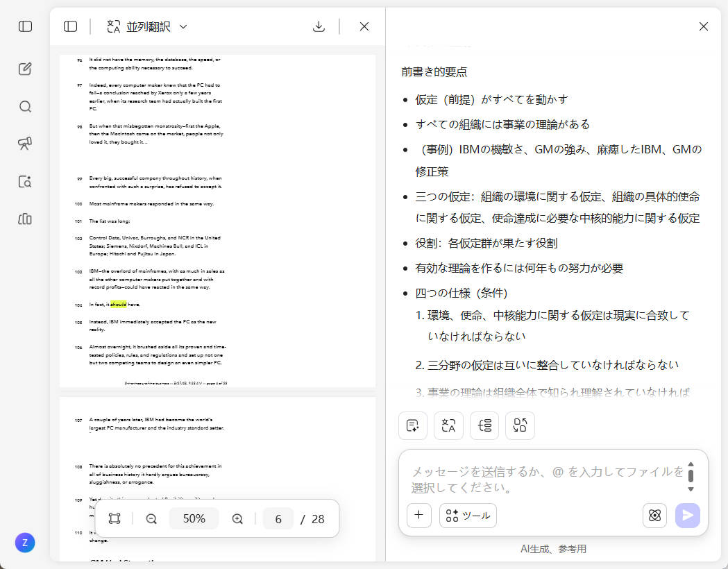This screenshot has height=569, width=728.
Task: Toggle the left sidebar collapse icon
Action: pyautogui.click(x=25, y=26)
